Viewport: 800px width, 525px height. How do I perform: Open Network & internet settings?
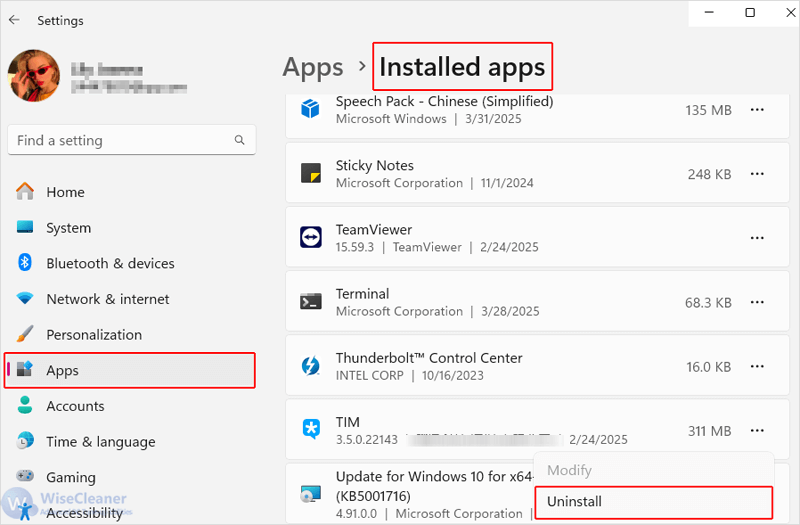point(130,299)
